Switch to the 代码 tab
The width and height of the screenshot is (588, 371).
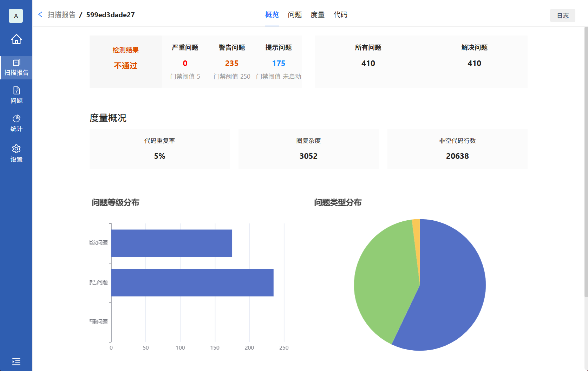pos(340,15)
